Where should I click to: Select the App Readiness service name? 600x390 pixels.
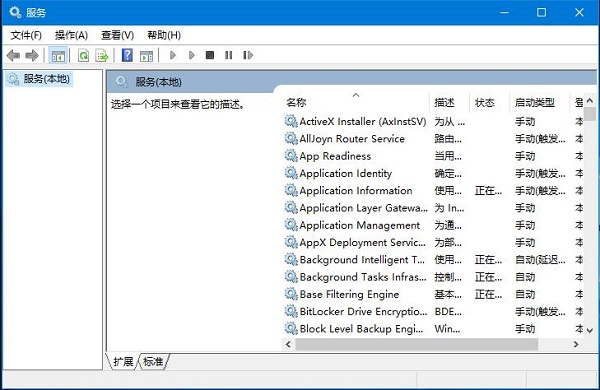tap(335, 156)
